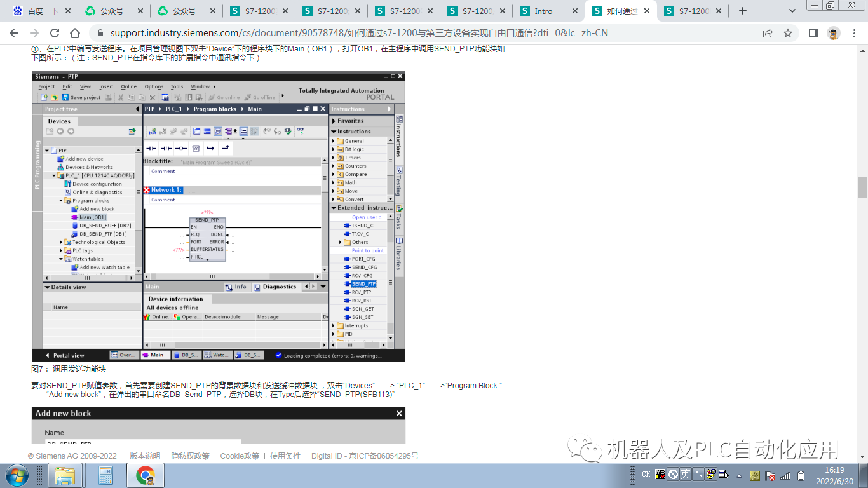Click Add new device in project tree
The width and height of the screenshot is (868, 488).
(x=80, y=159)
